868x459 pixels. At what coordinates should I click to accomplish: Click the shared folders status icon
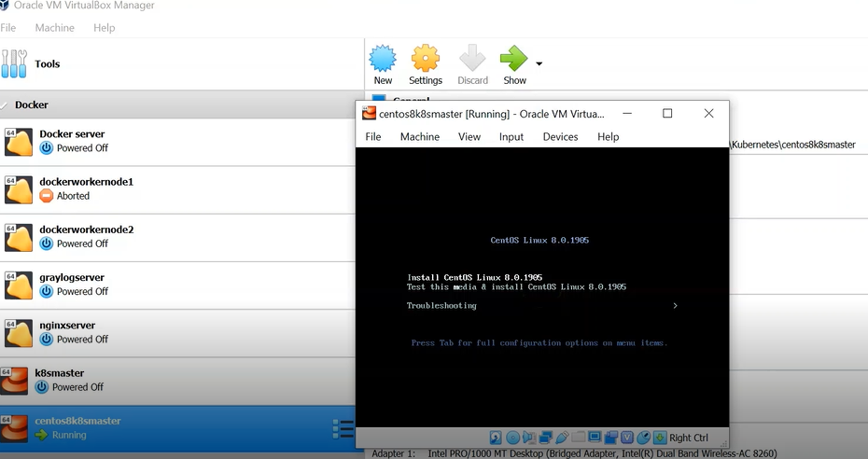tap(579, 437)
